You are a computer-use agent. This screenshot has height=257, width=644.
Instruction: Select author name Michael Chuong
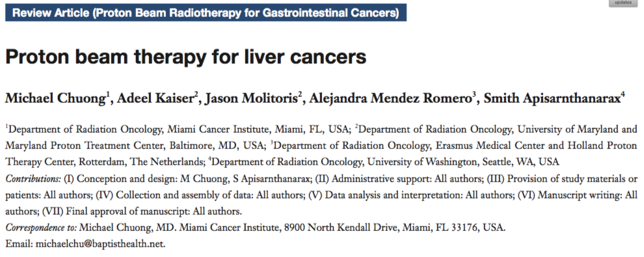pos(56,100)
